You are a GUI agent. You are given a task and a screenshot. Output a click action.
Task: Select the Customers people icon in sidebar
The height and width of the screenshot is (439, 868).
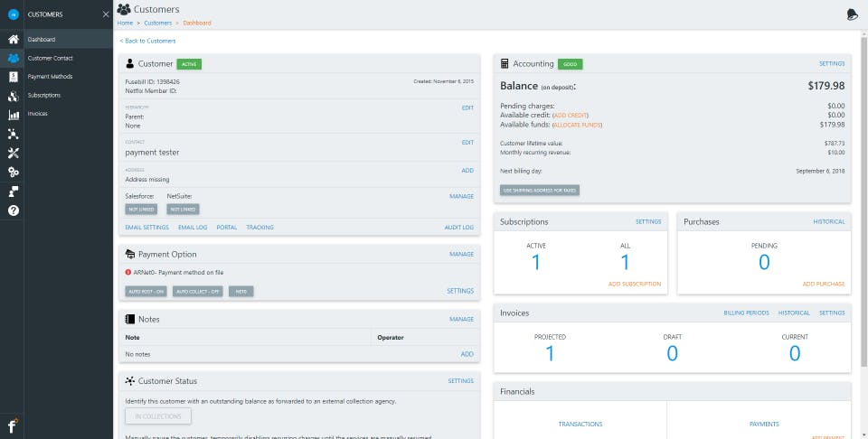tap(14, 58)
